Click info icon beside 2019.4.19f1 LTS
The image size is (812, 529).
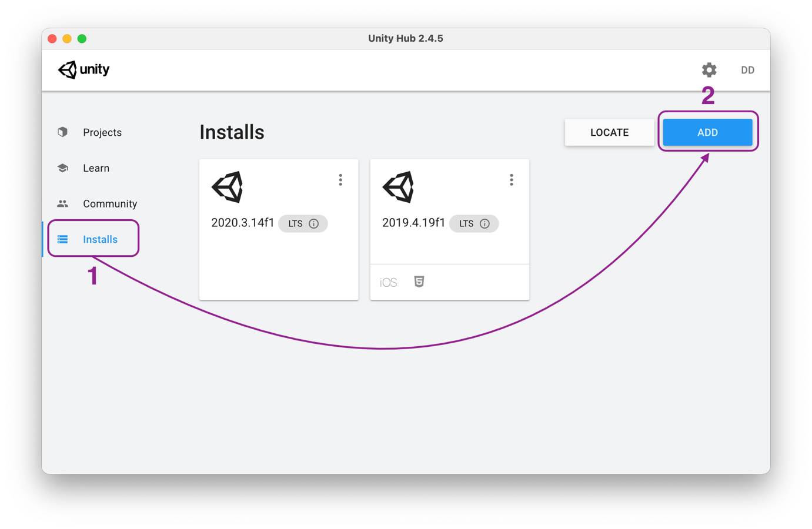click(485, 223)
